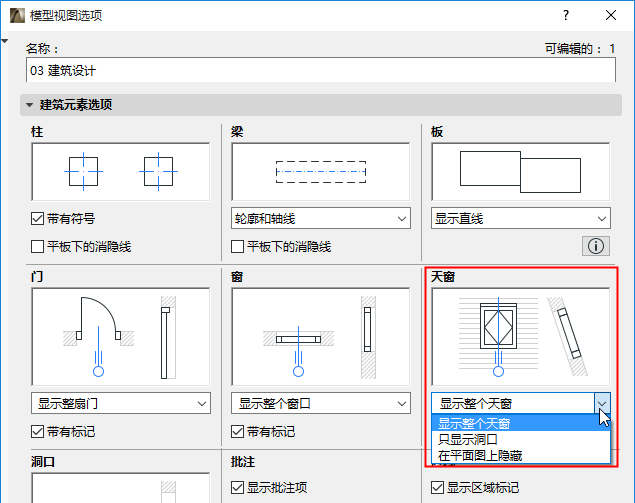635x503 pixels.
Task: Click the 天窗 skylight preview image
Action: click(521, 337)
